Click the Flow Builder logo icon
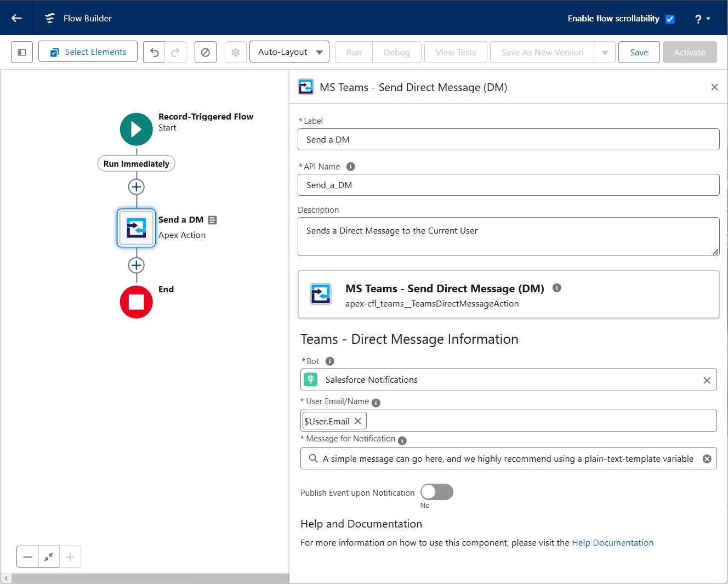The width and height of the screenshot is (728, 584). click(x=50, y=18)
